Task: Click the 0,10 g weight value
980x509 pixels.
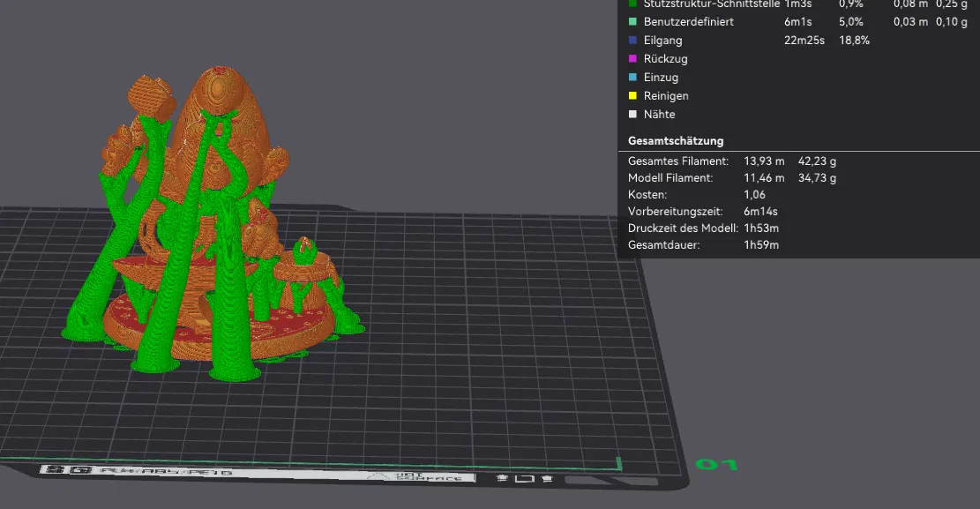Action: (951, 21)
